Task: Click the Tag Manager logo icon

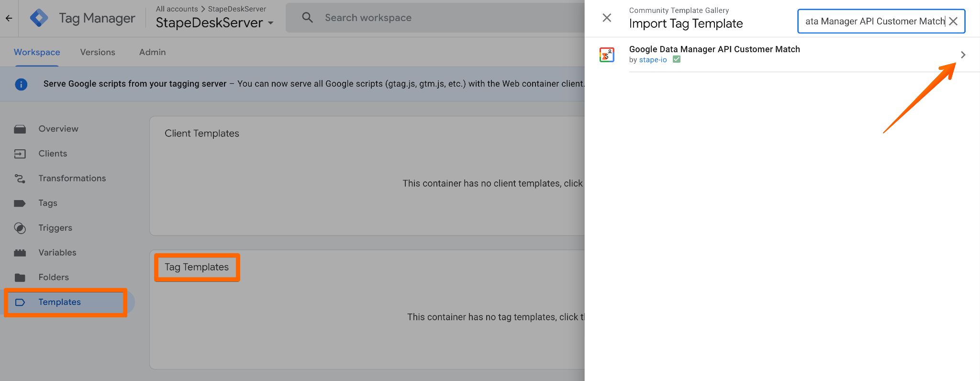Action: tap(39, 18)
